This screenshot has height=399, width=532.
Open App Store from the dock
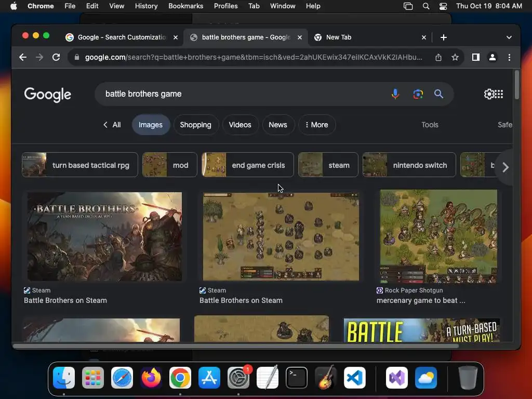pyautogui.click(x=209, y=378)
